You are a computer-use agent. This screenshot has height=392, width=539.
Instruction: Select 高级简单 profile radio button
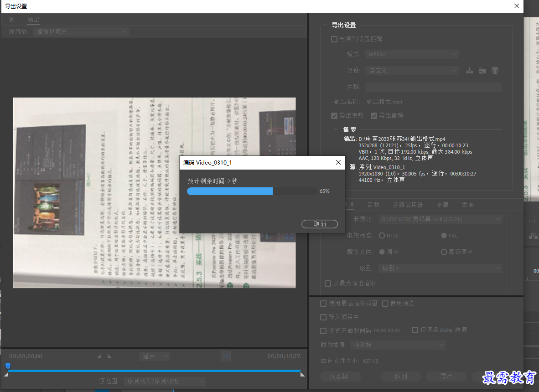[444, 252]
